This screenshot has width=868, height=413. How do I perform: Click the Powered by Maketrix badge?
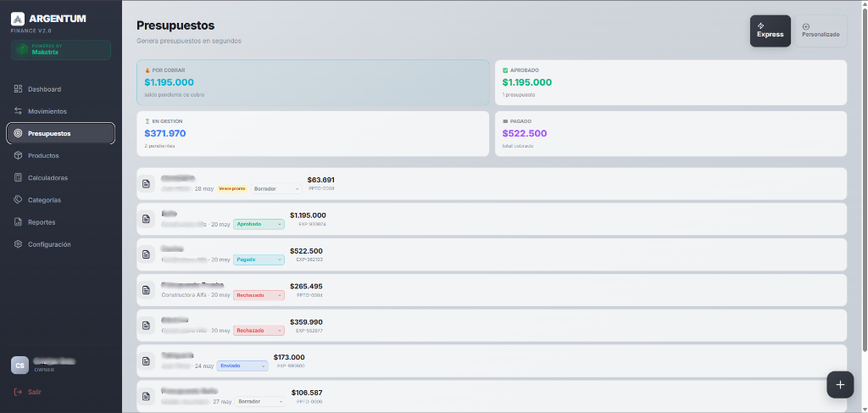pos(61,50)
